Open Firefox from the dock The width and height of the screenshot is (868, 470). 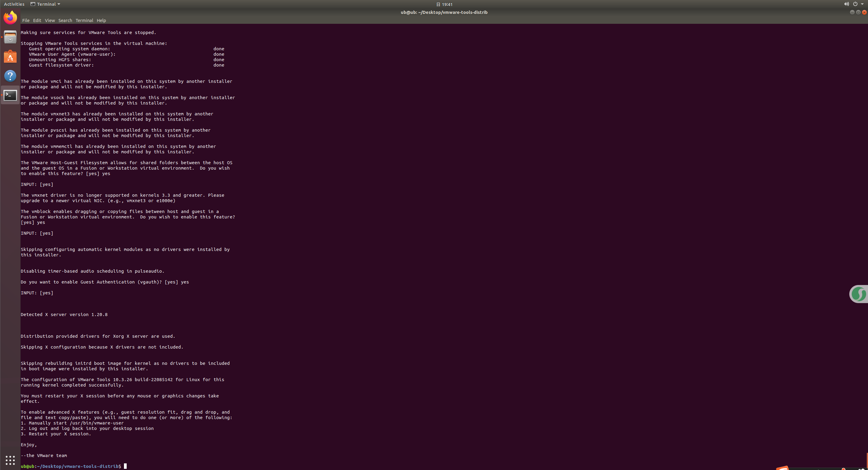[10, 17]
